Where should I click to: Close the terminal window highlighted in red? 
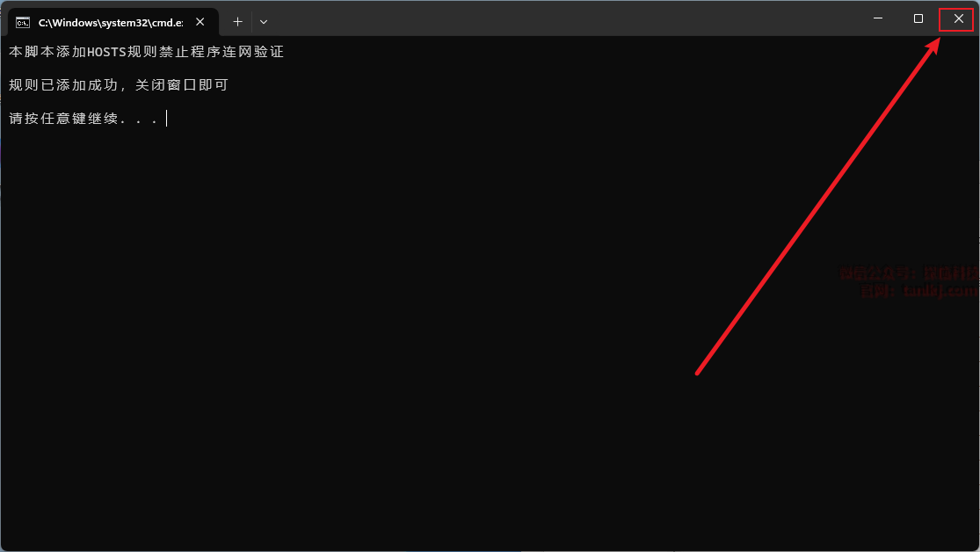pyautogui.click(x=958, y=18)
